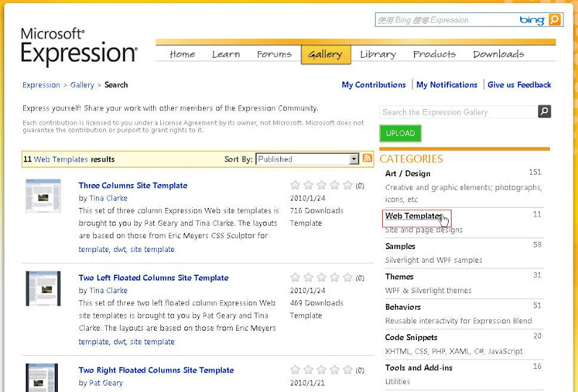Select Samples category
Viewport: 578px width, 392px height.
(400, 246)
